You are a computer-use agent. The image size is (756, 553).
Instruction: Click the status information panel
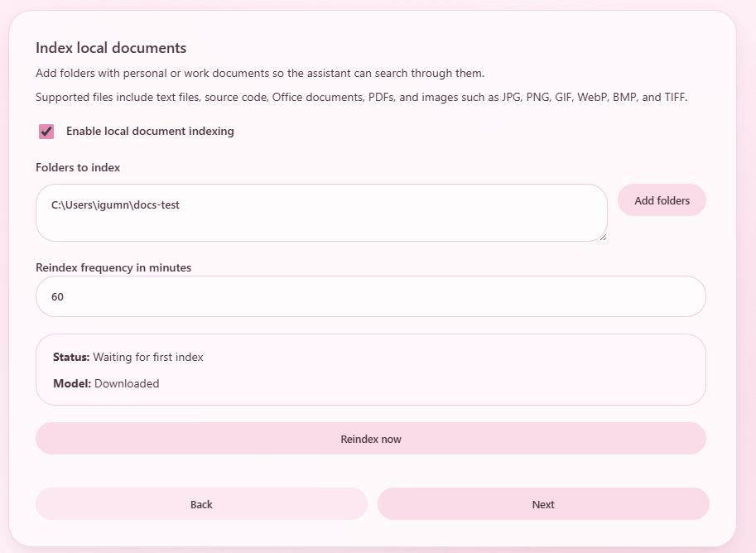(x=371, y=369)
